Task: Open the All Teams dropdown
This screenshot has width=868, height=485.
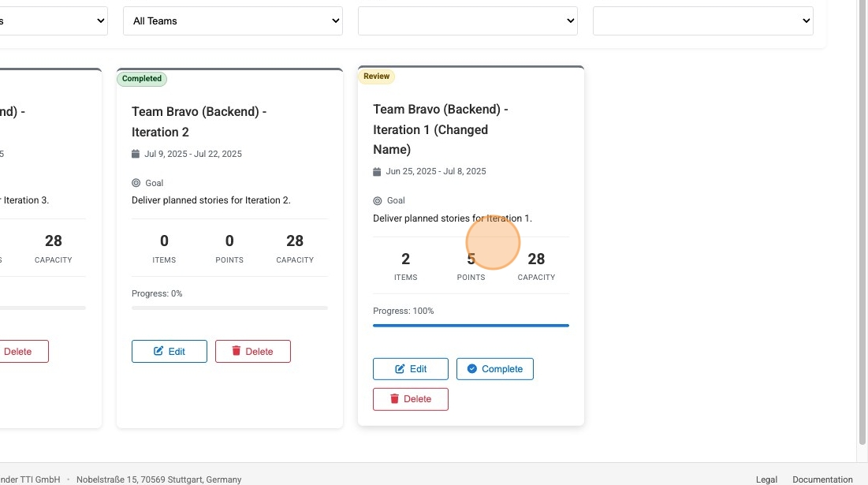Action: pyautogui.click(x=232, y=21)
